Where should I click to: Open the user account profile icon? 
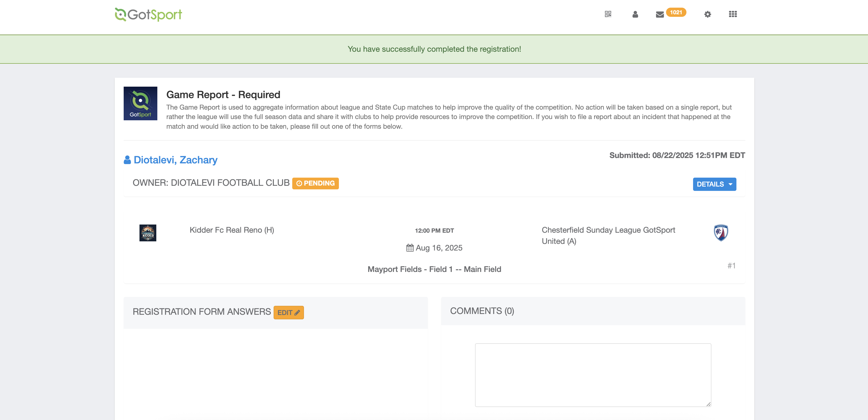(x=635, y=14)
